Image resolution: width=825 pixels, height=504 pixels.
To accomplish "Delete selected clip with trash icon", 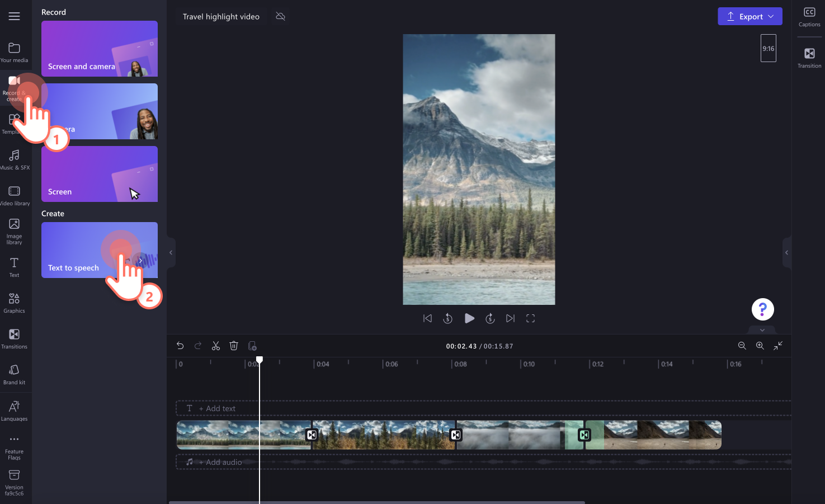I will click(234, 346).
